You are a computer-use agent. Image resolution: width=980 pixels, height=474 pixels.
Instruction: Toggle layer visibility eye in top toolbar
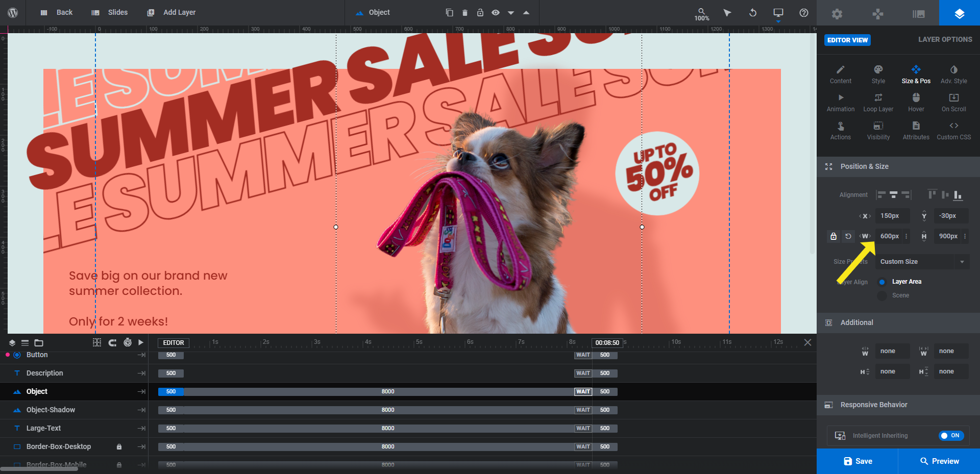click(x=495, y=13)
